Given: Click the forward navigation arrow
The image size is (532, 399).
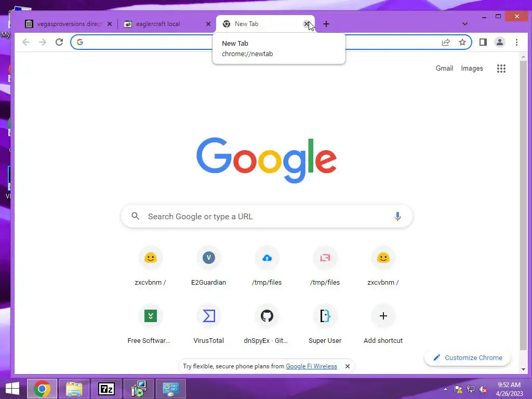Looking at the screenshot, I should tap(43, 42).
